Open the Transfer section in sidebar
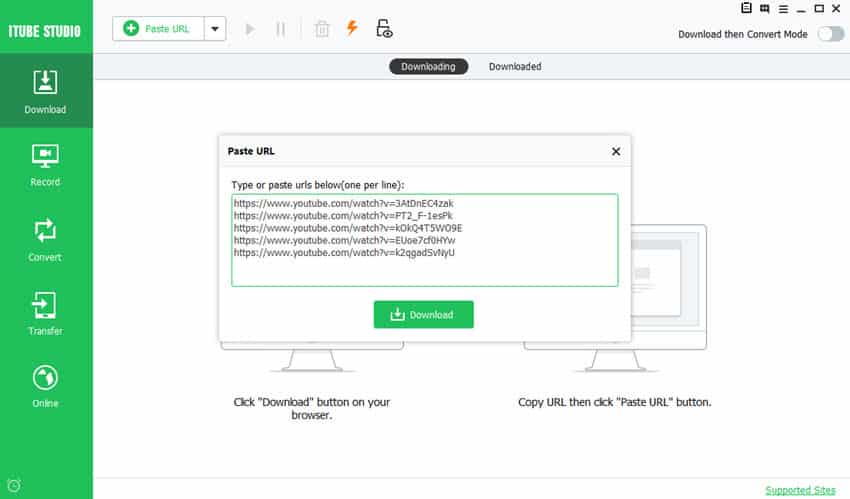The image size is (850, 499). 46,314
